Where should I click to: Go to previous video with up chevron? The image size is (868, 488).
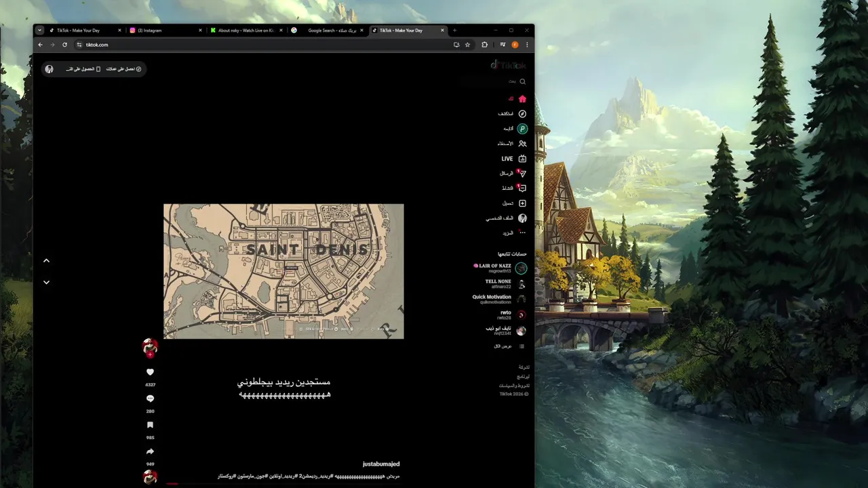[46, 260]
